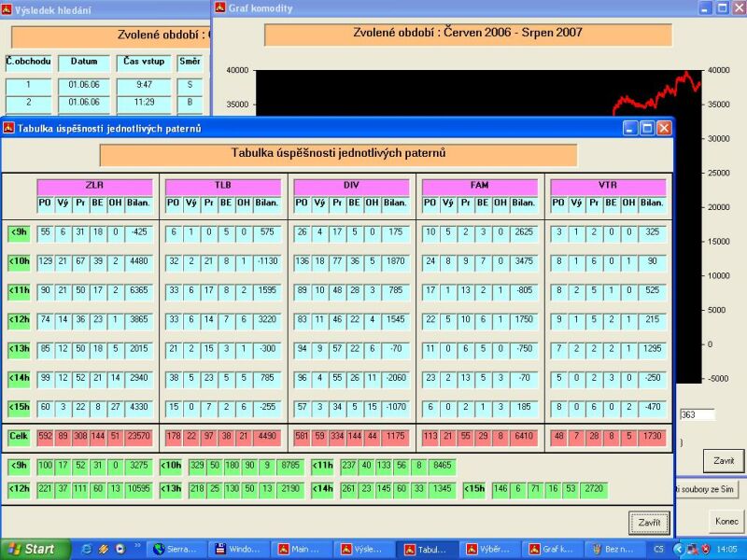The height and width of the screenshot is (560, 747).
Task: Click the VTR pattern header
Action: [x=608, y=186]
